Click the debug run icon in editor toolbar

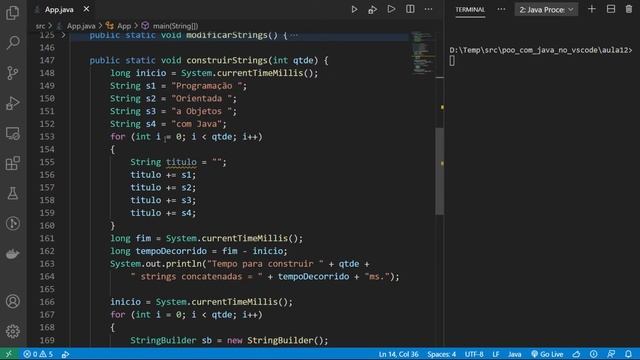[x=372, y=9]
